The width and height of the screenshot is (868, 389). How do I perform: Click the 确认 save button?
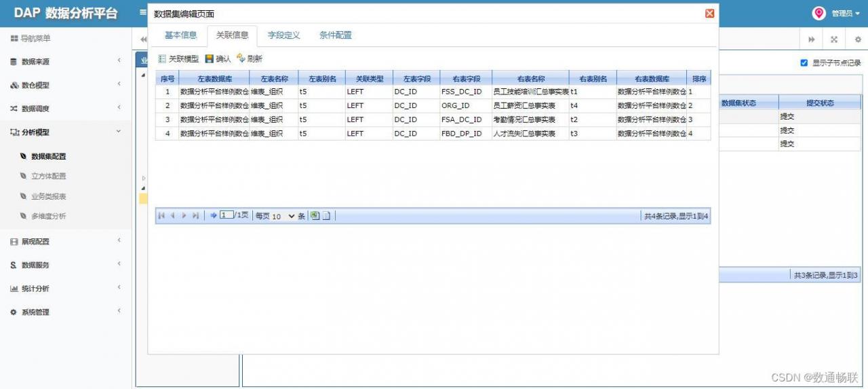point(218,59)
